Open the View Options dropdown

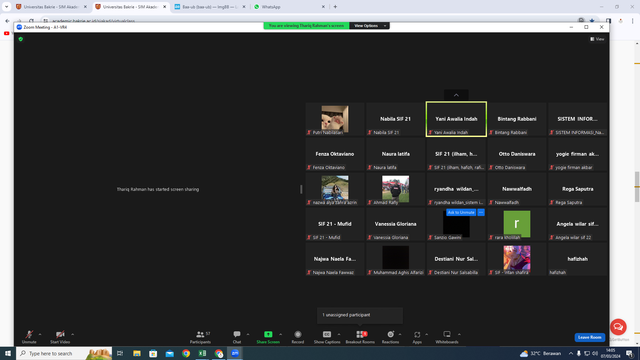tap(369, 26)
